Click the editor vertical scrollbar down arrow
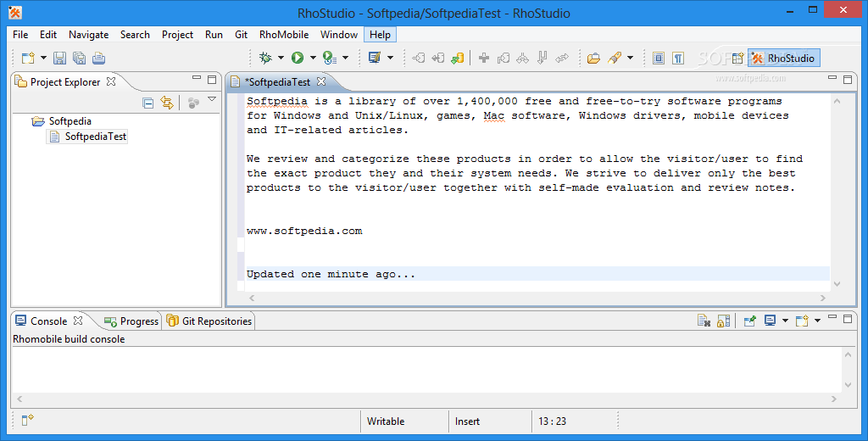The image size is (868, 441). coord(837,283)
